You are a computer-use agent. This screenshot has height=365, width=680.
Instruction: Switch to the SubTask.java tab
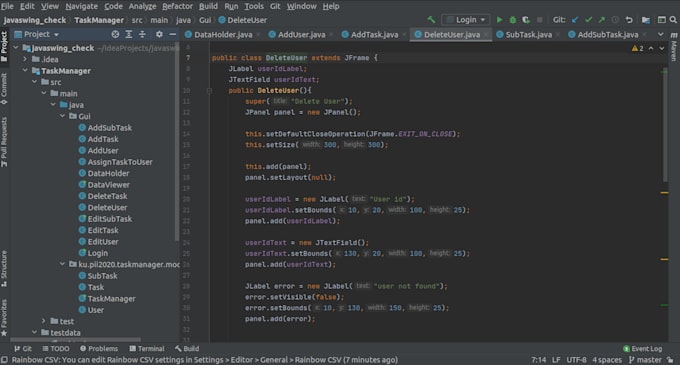[529, 35]
